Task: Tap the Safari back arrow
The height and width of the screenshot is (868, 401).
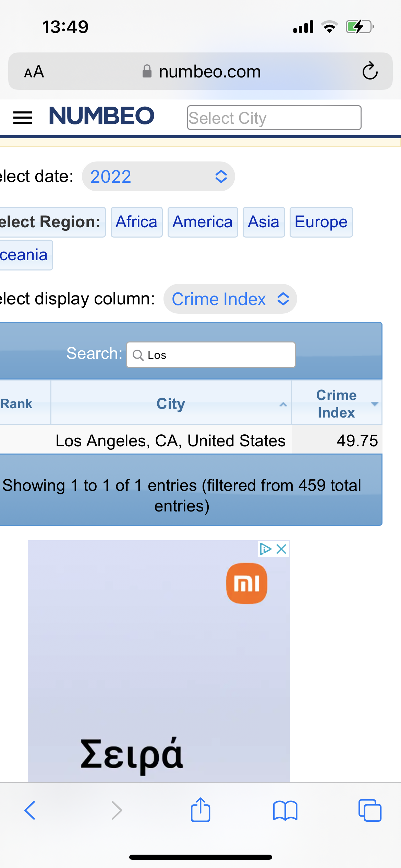Action: [30, 810]
